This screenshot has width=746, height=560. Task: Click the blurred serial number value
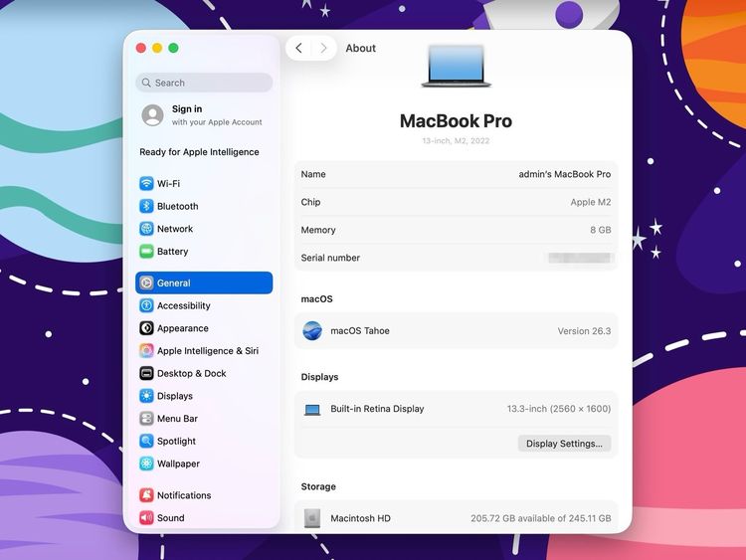pyautogui.click(x=579, y=258)
